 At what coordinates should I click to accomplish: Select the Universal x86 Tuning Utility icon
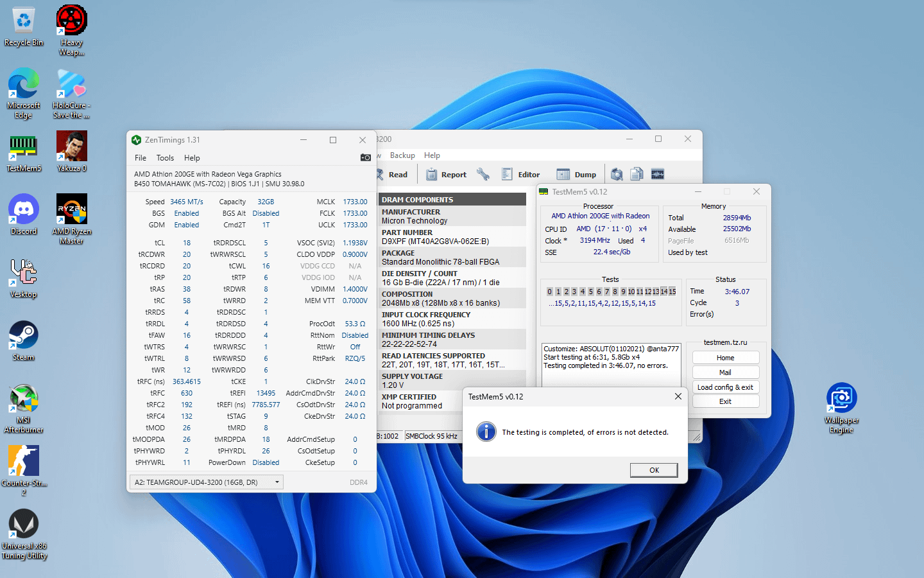24,534
